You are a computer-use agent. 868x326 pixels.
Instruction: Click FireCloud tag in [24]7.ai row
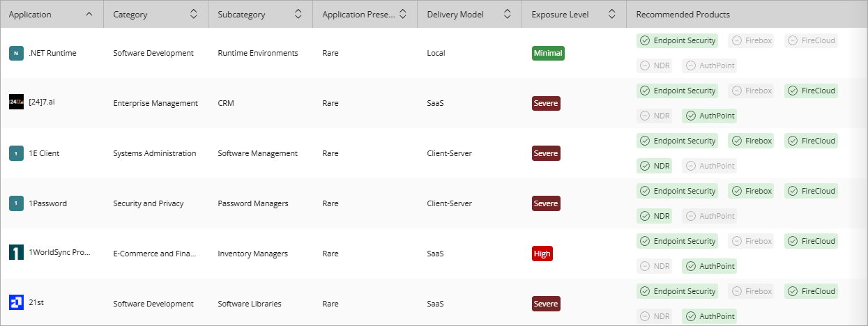click(x=811, y=91)
